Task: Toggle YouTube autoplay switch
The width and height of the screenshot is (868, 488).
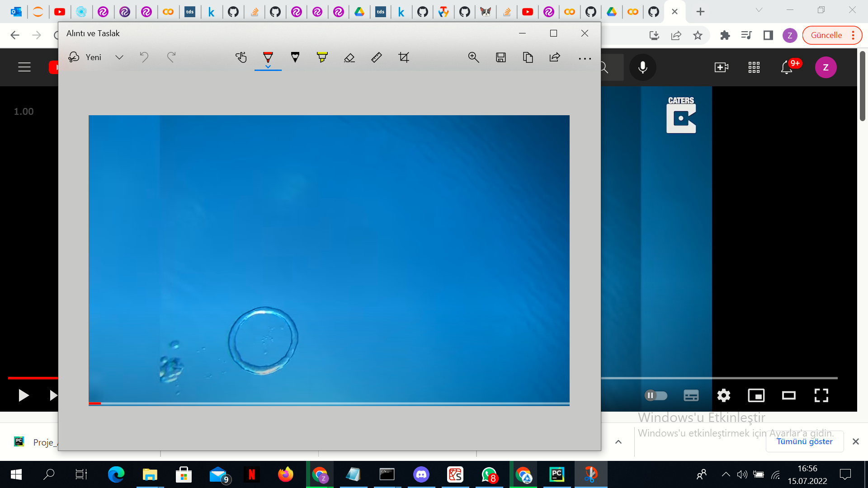Action: (x=656, y=395)
